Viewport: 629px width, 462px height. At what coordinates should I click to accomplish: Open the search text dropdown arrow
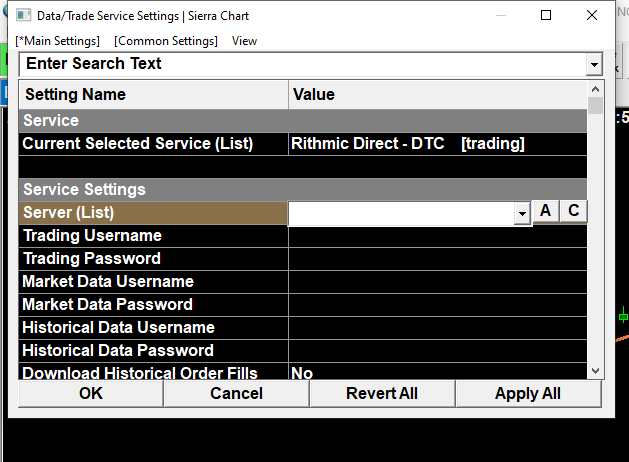coord(594,65)
